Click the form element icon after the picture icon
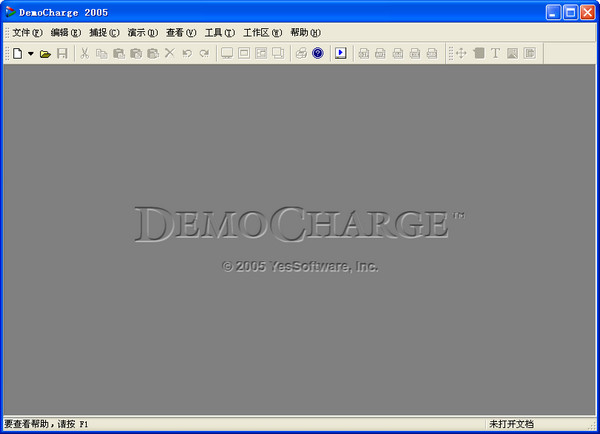Viewport: 600px width, 434px height. coord(530,53)
